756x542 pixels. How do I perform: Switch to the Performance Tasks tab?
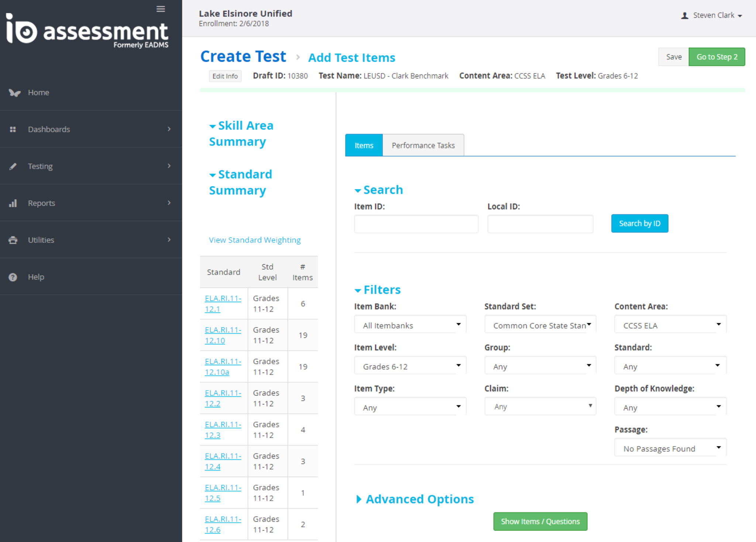(x=423, y=145)
